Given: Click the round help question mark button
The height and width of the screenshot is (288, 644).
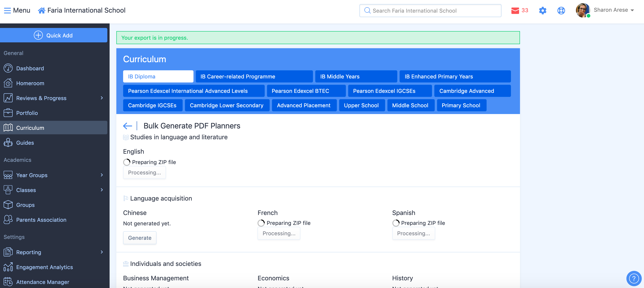Looking at the screenshot, I should pos(634,278).
